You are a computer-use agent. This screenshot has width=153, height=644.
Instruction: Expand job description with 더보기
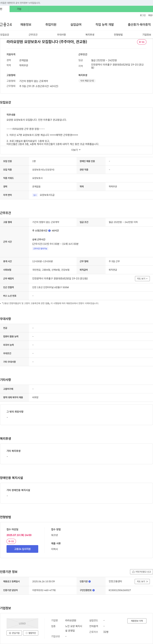click(x=76, y=150)
